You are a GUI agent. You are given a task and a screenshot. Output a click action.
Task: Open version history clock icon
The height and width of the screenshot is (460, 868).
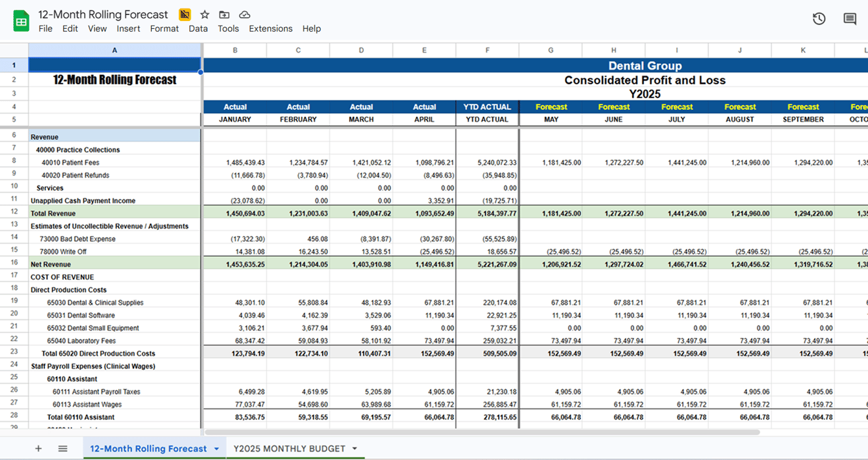819,19
